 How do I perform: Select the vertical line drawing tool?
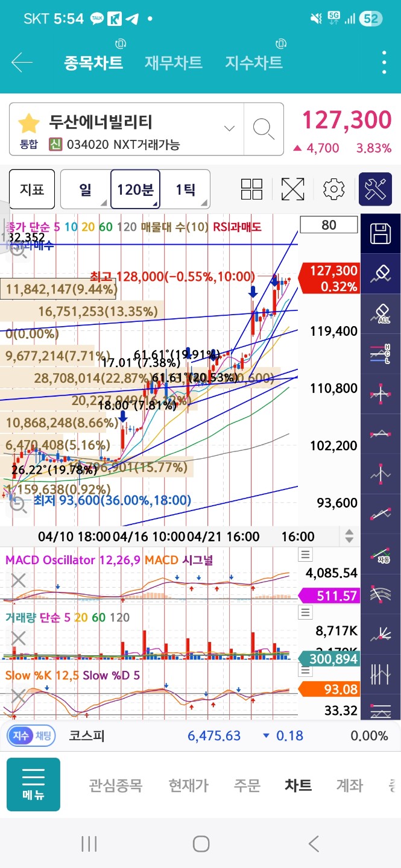point(380,474)
